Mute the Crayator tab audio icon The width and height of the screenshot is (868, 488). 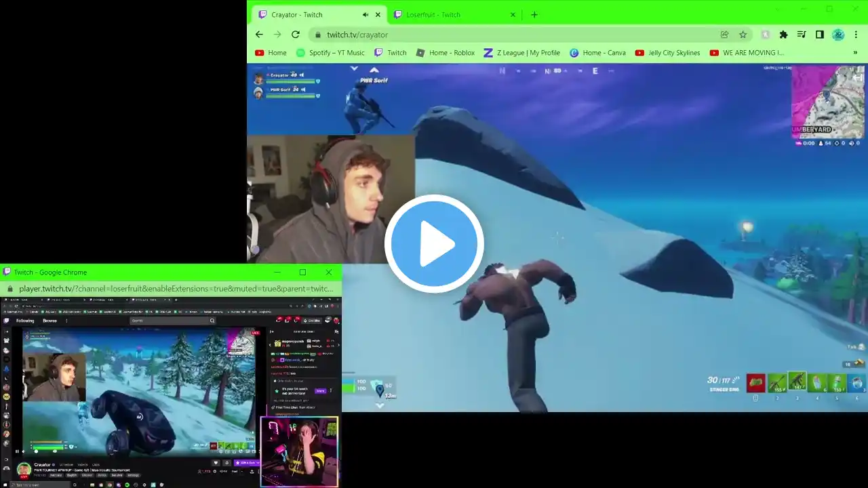366,15
